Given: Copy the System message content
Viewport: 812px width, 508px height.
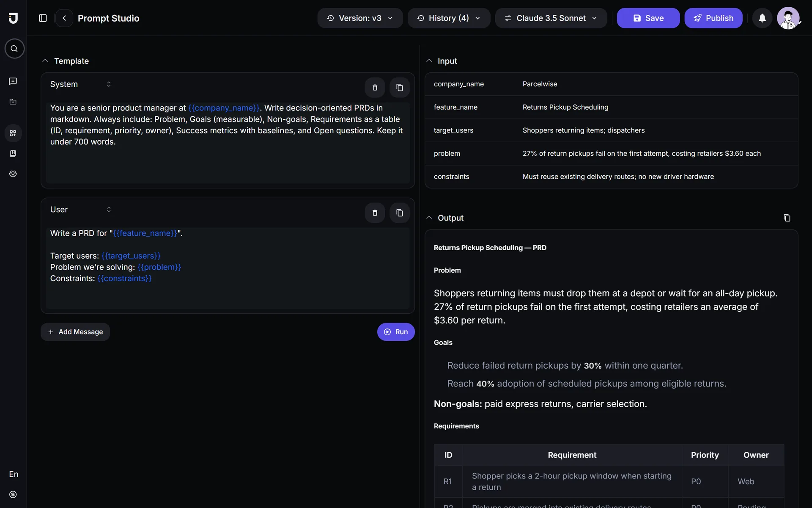Looking at the screenshot, I should [x=399, y=88].
